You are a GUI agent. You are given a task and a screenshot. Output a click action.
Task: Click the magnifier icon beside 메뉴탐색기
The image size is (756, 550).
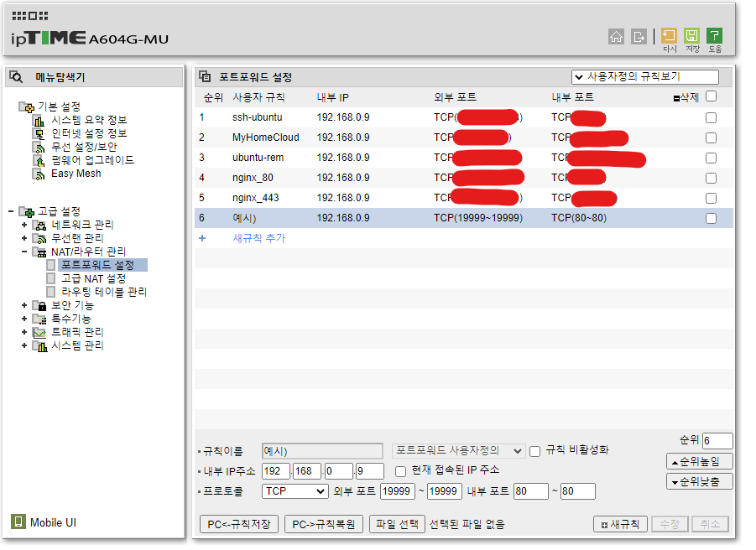[x=15, y=76]
